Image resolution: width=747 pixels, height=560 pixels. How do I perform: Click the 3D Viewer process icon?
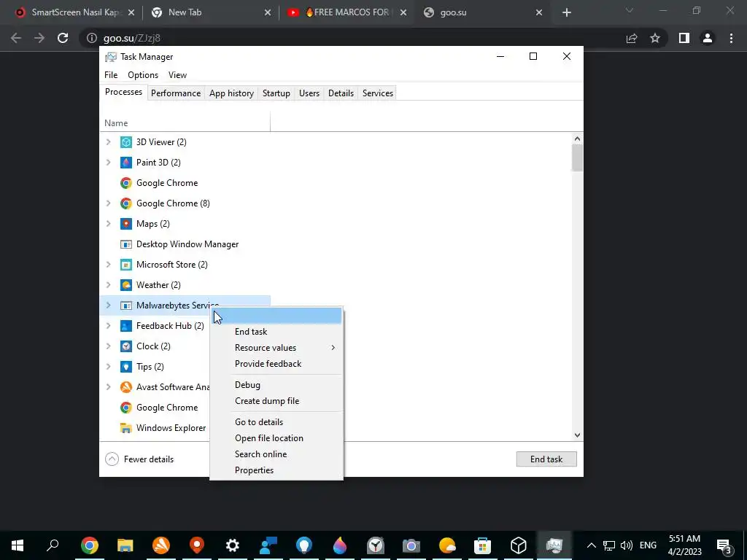125,142
